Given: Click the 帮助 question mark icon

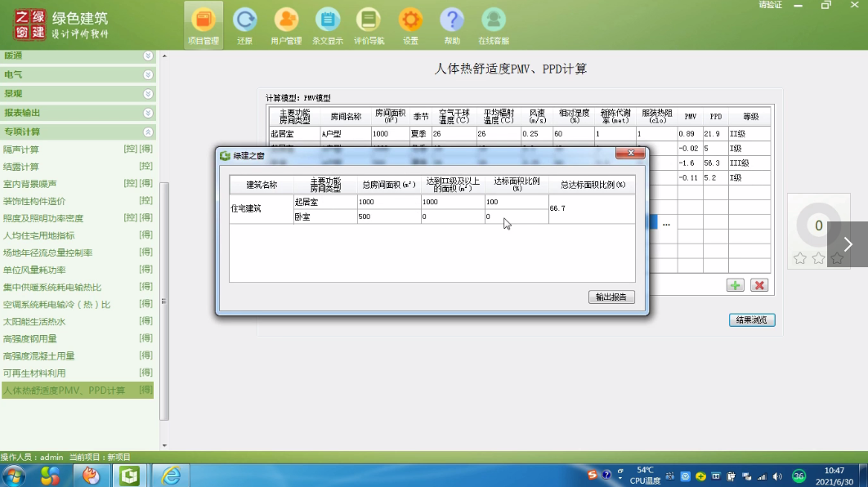Looking at the screenshot, I should (452, 25).
